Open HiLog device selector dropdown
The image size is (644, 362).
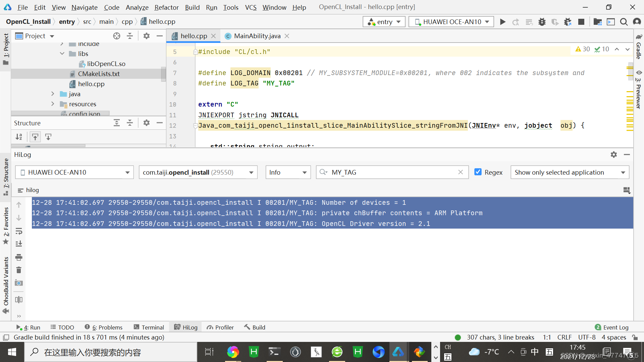click(74, 172)
